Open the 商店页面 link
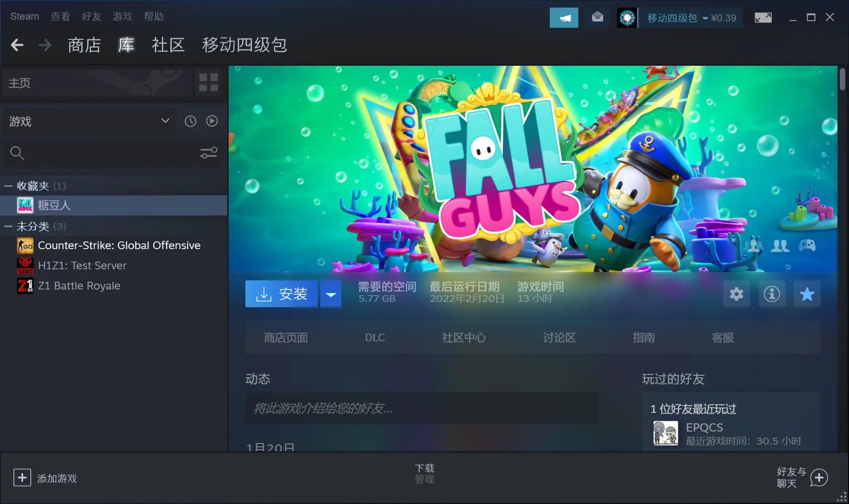The width and height of the screenshot is (849, 504). tap(286, 337)
